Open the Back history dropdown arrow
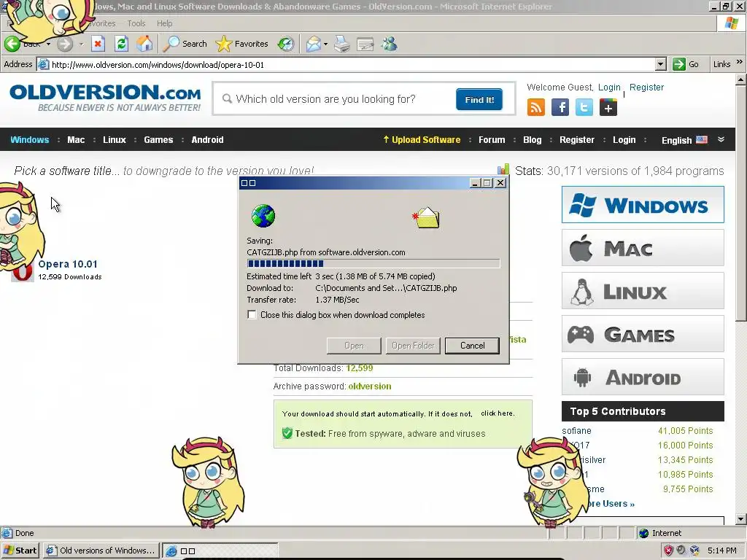Image resolution: width=747 pixels, height=560 pixels. (48, 44)
